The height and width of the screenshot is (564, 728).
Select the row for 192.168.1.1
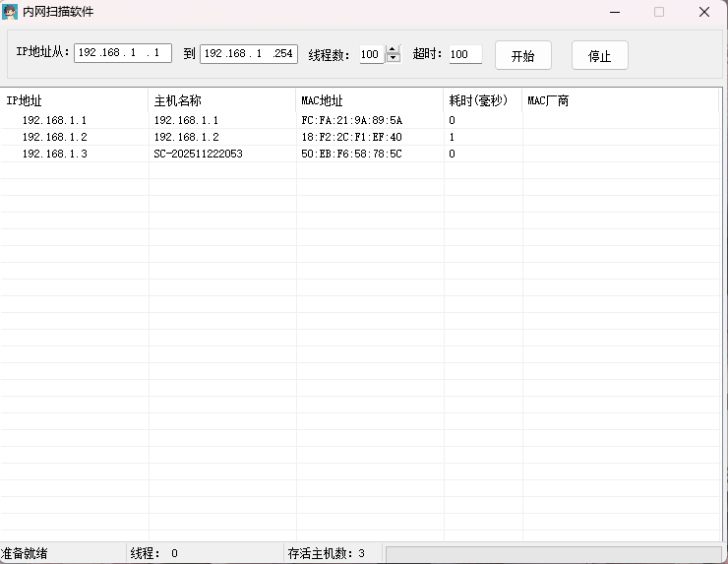pos(54,120)
